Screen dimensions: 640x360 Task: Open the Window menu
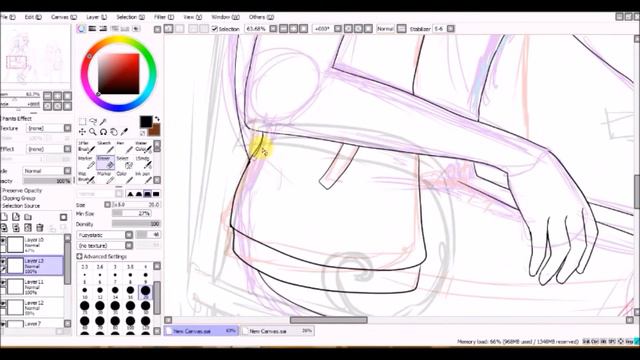point(225,17)
